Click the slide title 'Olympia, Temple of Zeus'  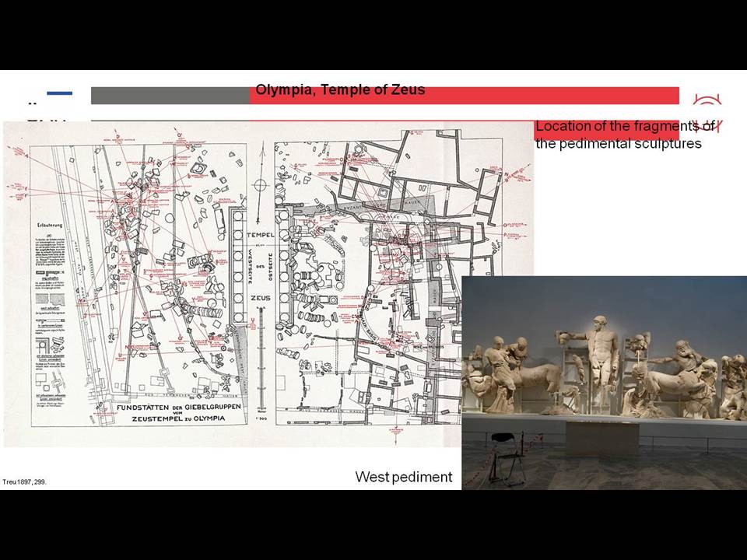coord(340,89)
